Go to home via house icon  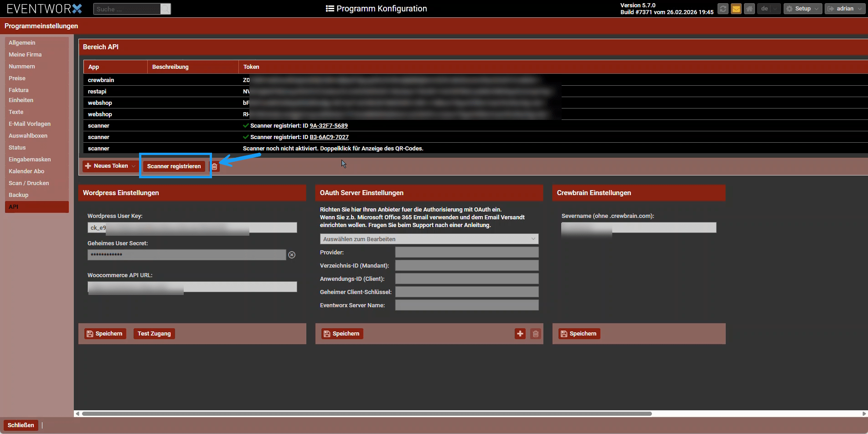tap(749, 9)
